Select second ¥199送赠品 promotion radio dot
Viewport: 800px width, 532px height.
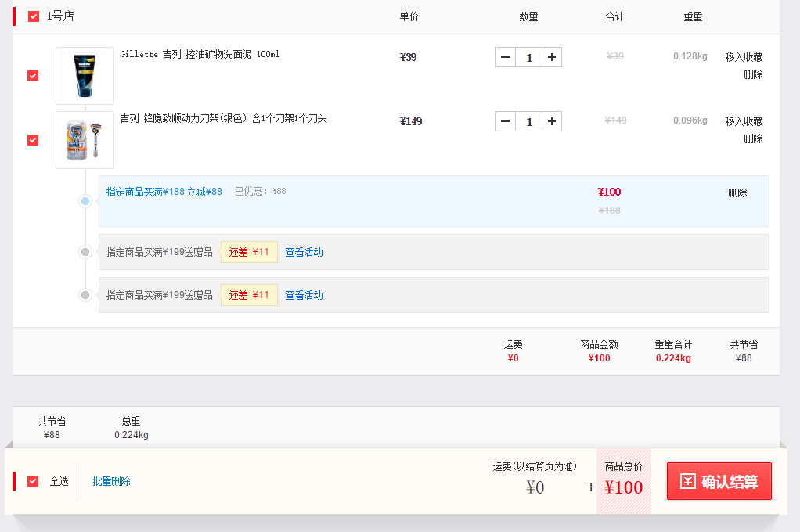pyautogui.click(x=85, y=295)
